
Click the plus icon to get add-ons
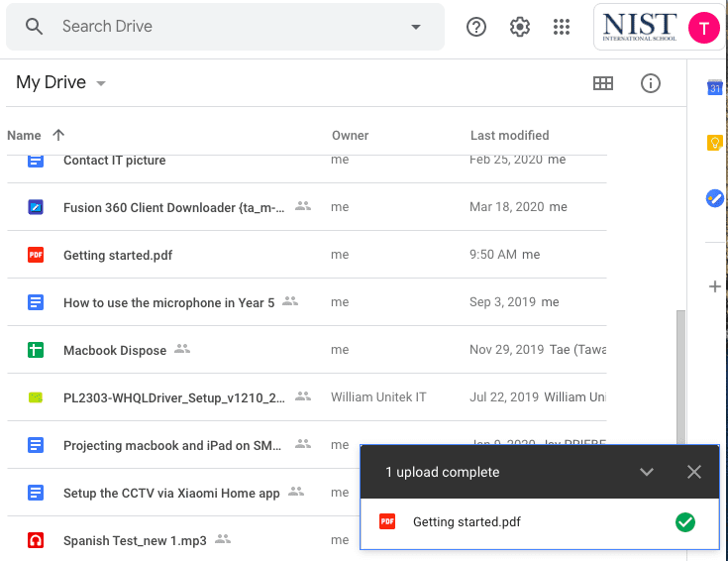tap(714, 286)
